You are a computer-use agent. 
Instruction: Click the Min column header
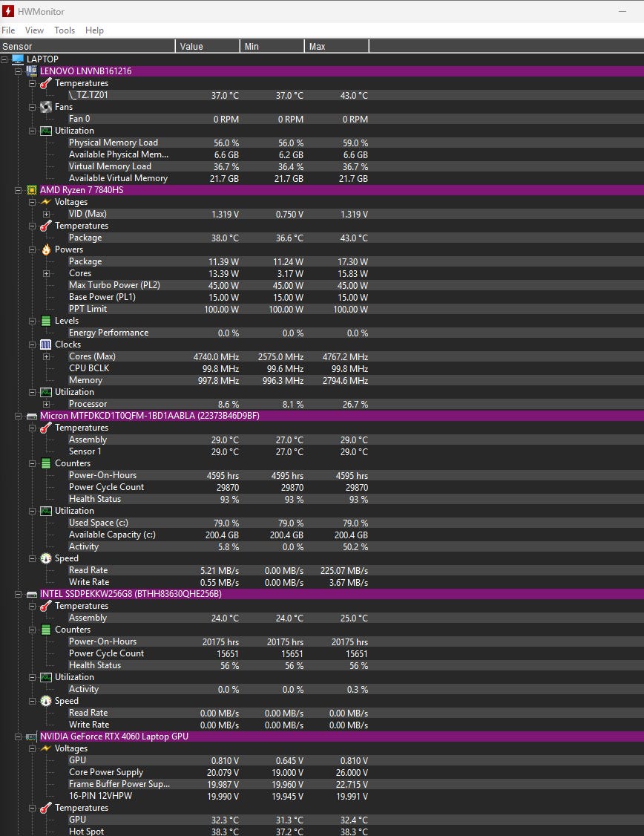[x=272, y=46]
